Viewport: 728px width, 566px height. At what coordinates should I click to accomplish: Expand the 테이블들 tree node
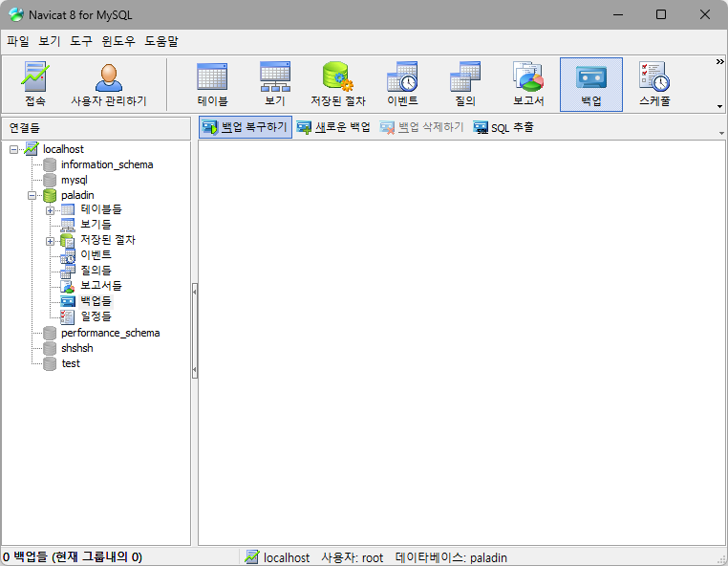pos(50,210)
